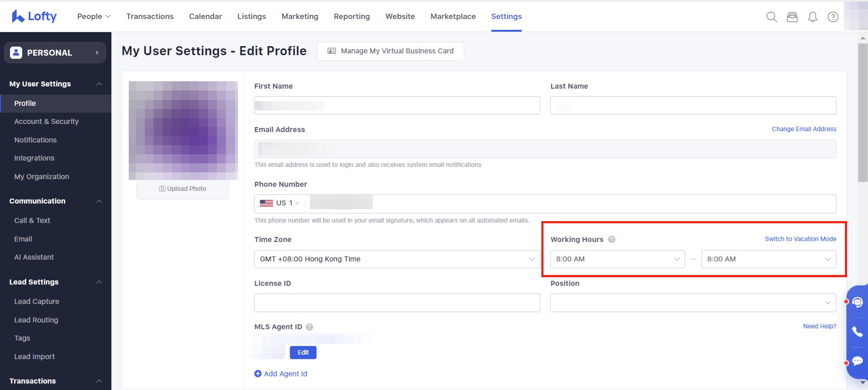Click the search magnifier icon
Screen dimensions: 868x390
tap(772, 17)
